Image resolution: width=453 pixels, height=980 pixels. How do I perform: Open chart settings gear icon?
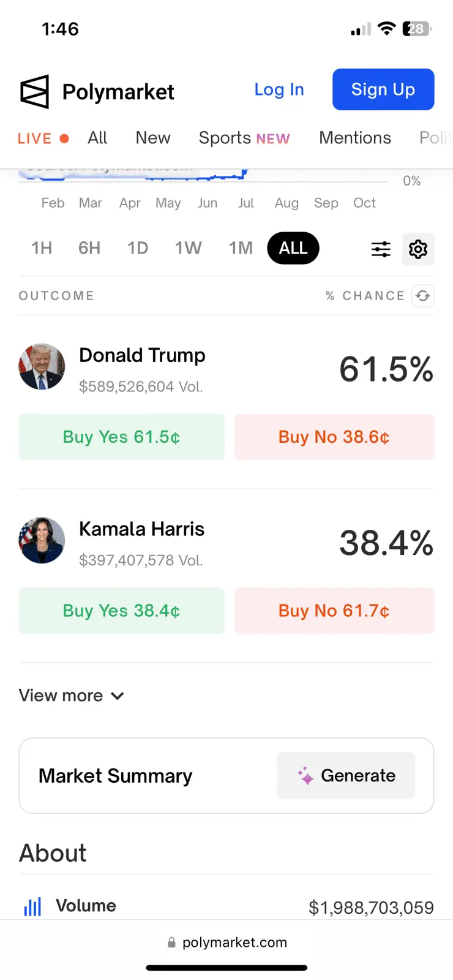(x=418, y=249)
